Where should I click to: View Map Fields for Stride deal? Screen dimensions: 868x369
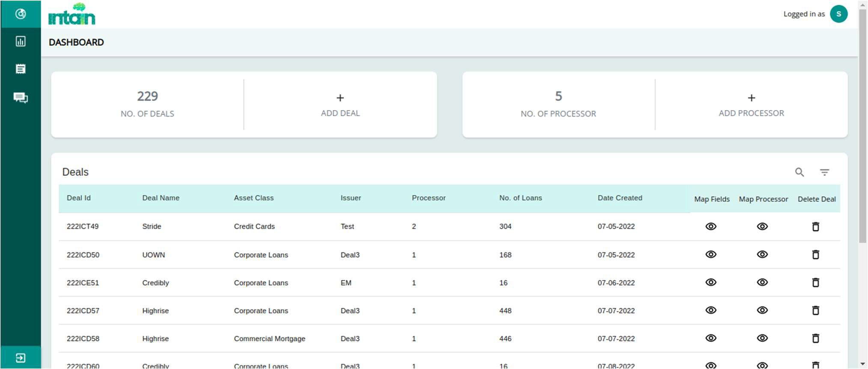tap(711, 227)
